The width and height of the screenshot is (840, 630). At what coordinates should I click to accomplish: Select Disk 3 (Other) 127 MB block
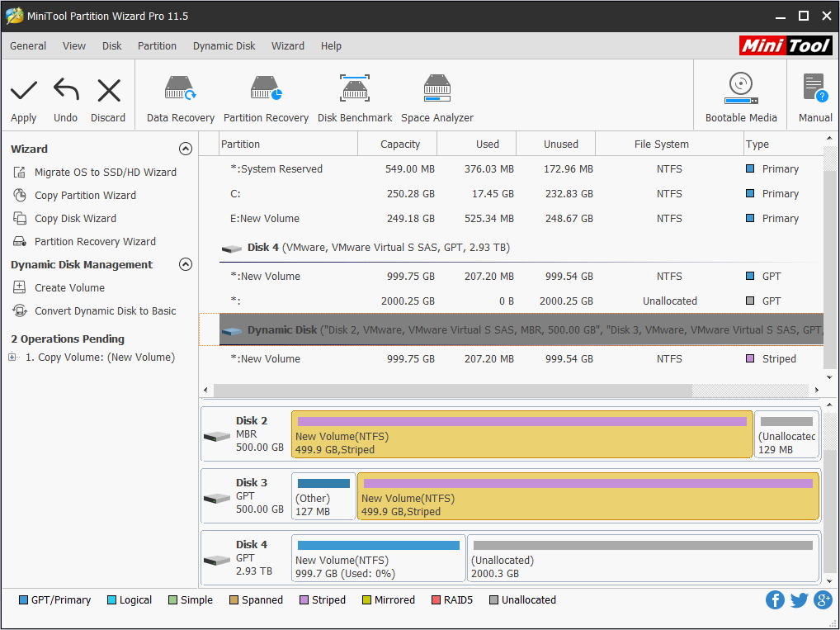click(323, 496)
